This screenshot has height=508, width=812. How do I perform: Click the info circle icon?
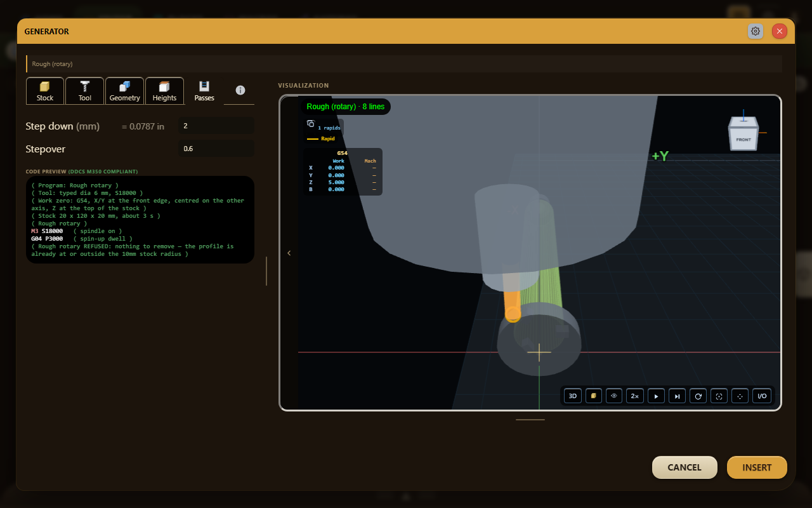point(240,90)
